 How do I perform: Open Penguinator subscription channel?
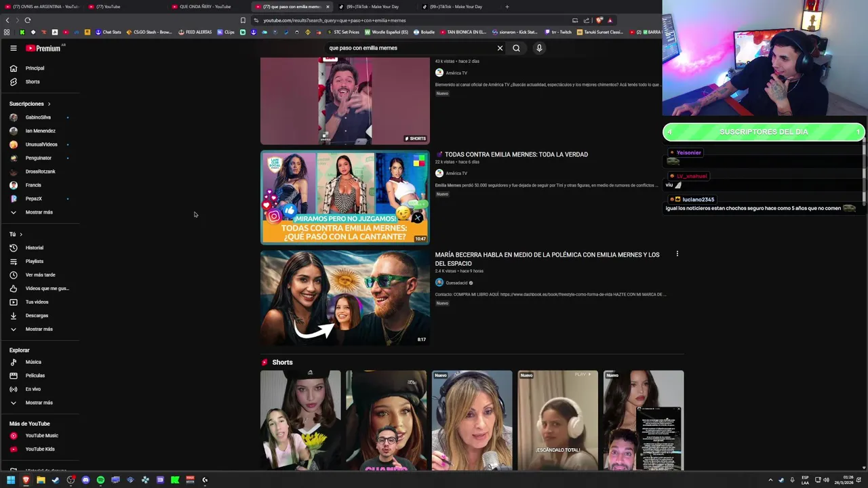tap(39, 158)
